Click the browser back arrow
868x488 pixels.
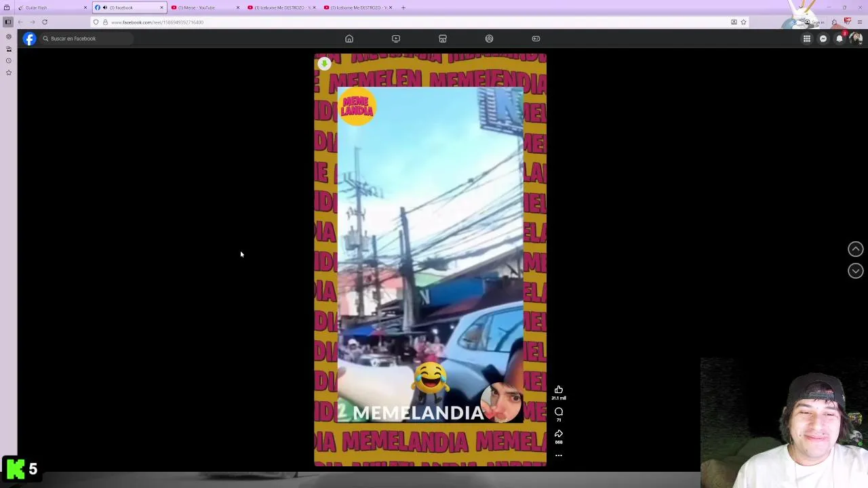pyautogui.click(x=20, y=22)
